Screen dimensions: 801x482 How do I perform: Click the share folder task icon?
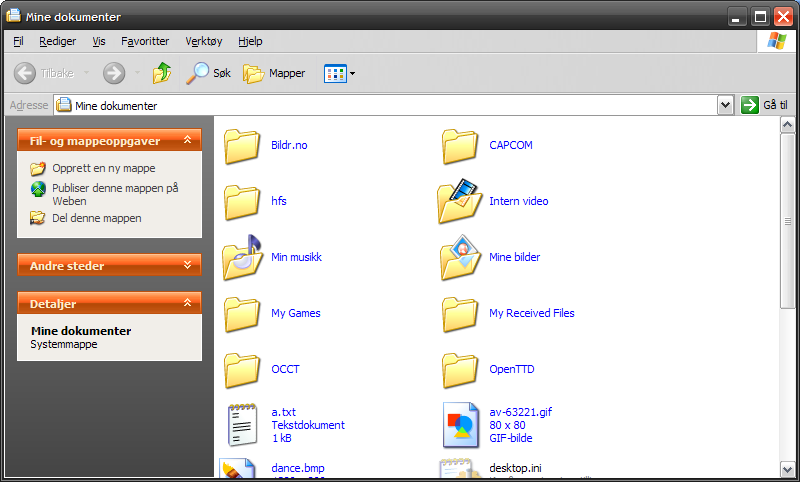(x=37, y=218)
